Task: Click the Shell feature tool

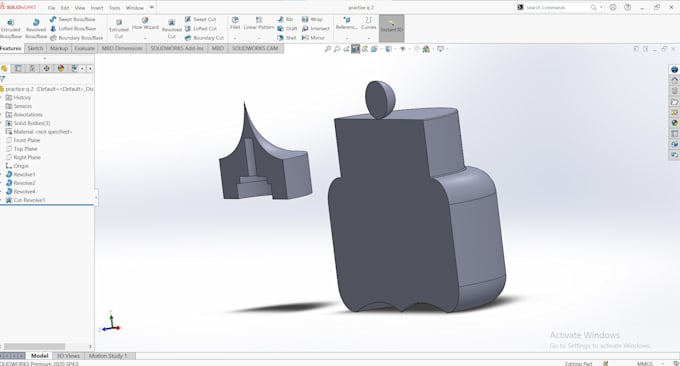Action: [287, 38]
